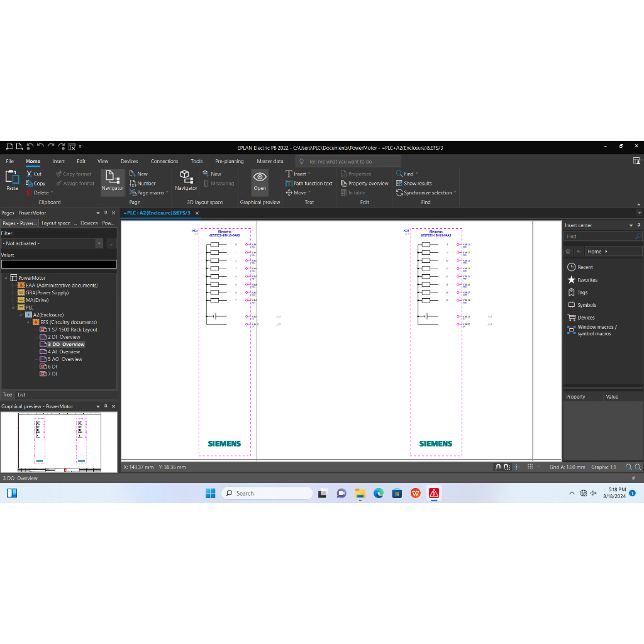The height and width of the screenshot is (644, 644).
Task: Switch to the Layout space panel tab
Action: tap(58, 223)
